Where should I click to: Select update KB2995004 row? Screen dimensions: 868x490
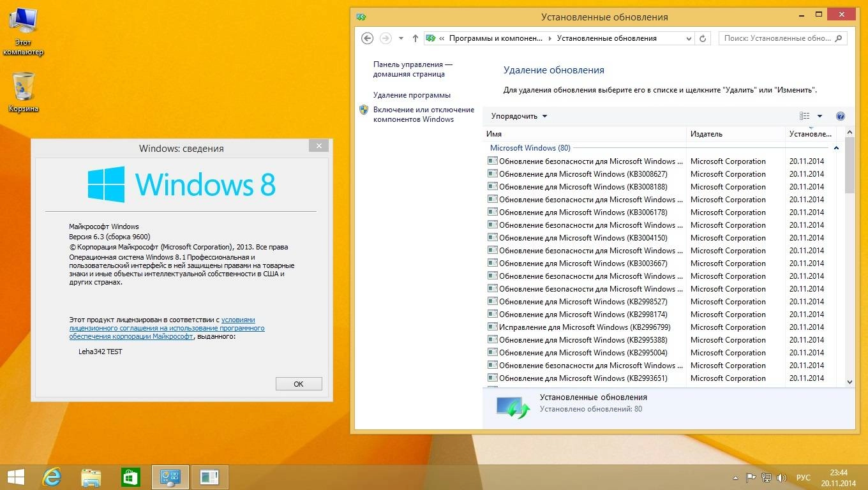tap(661, 353)
